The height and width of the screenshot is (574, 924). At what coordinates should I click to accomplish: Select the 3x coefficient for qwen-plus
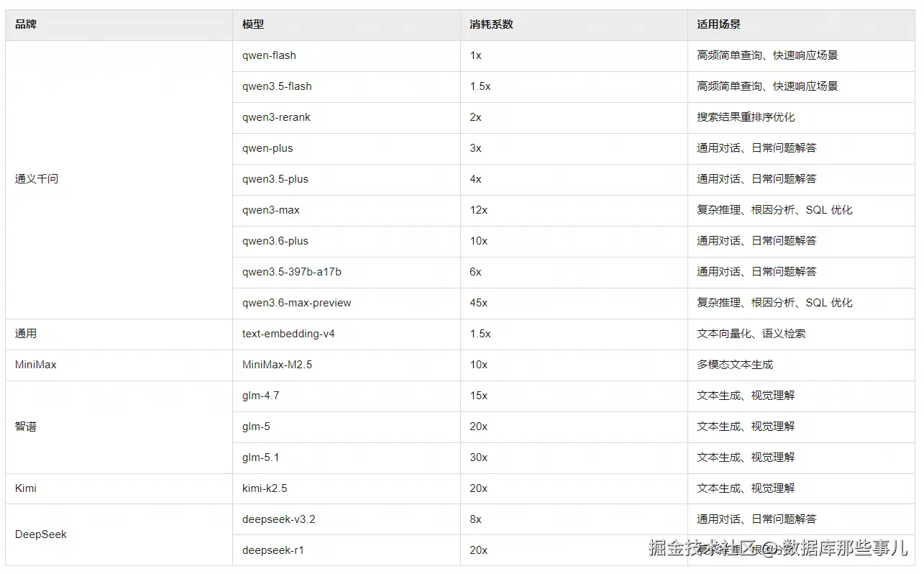pos(475,148)
